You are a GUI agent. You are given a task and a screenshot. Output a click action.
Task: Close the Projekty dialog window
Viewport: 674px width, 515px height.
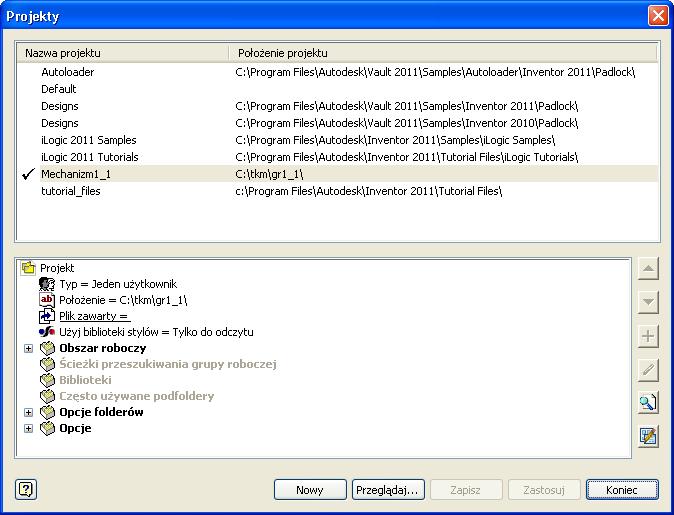tap(658, 16)
